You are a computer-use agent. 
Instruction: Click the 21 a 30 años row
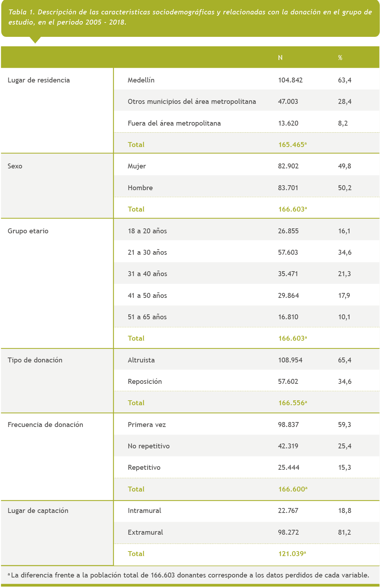[147, 252]
